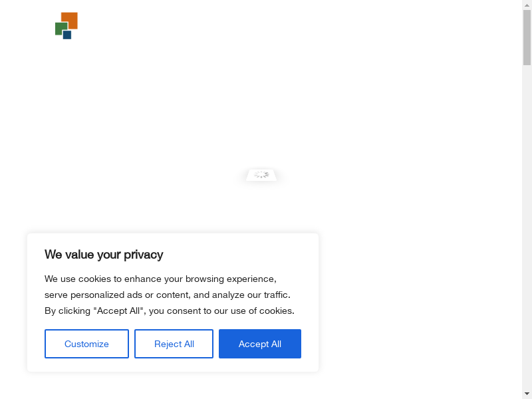The width and height of the screenshot is (532, 399).
Task: Click the vertical scrollbar thumb
Action: (527, 37)
